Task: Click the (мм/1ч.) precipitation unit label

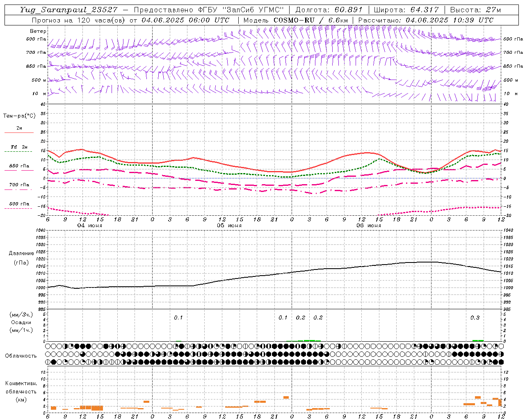Action: (x=21, y=330)
